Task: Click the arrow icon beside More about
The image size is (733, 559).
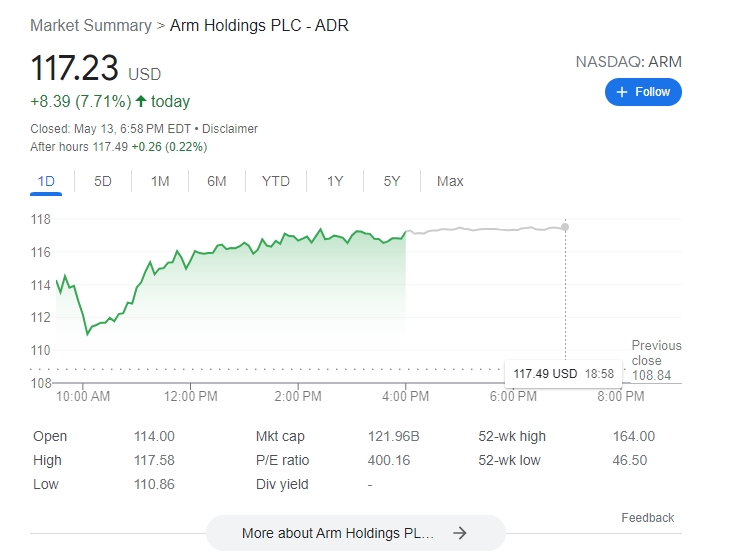Action: tap(460, 533)
